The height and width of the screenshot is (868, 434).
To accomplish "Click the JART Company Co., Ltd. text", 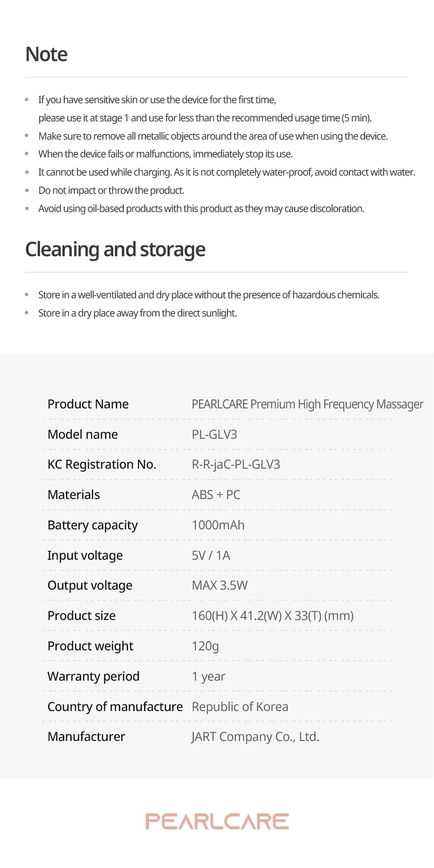I will pyautogui.click(x=255, y=737).
